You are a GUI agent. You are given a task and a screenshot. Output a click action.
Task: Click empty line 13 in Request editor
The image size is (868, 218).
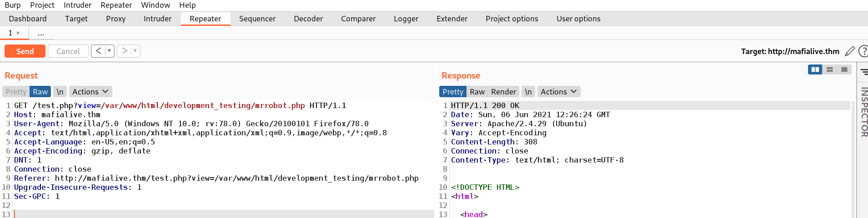[x=223, y=214]
